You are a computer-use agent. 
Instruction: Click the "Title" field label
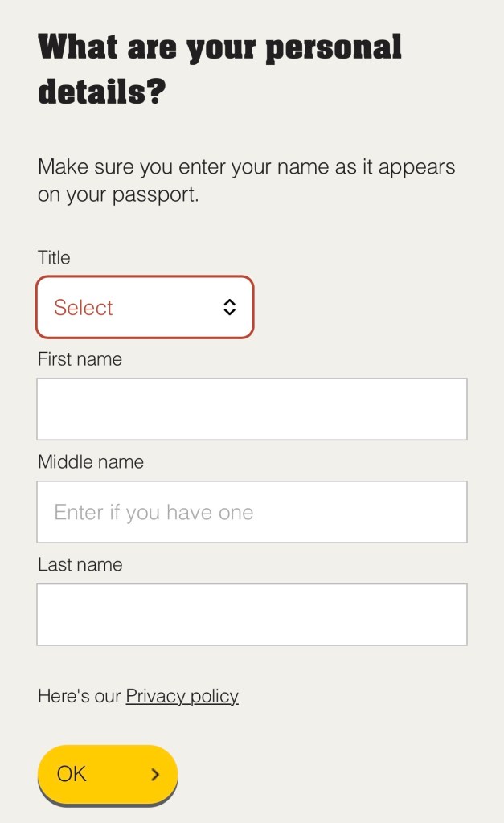point(54,258)
